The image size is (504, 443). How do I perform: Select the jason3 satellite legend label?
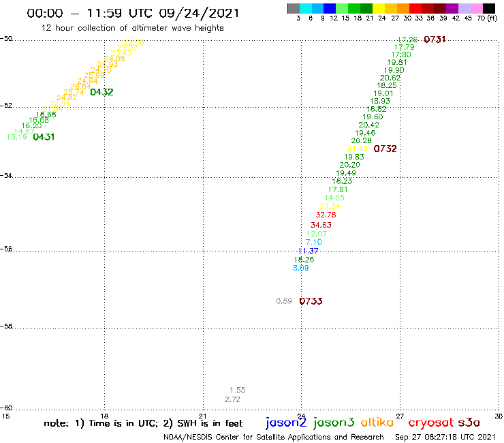point(334,423)
